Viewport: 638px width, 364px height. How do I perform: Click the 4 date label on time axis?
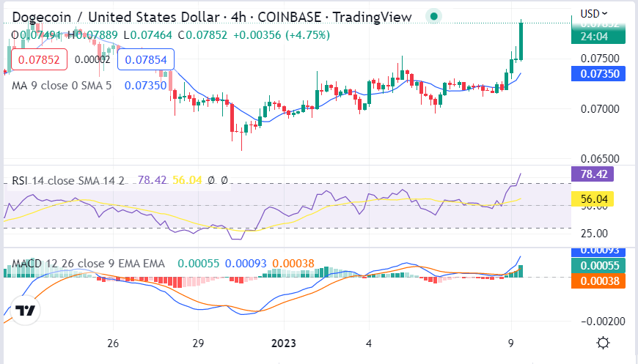(369, 343)
